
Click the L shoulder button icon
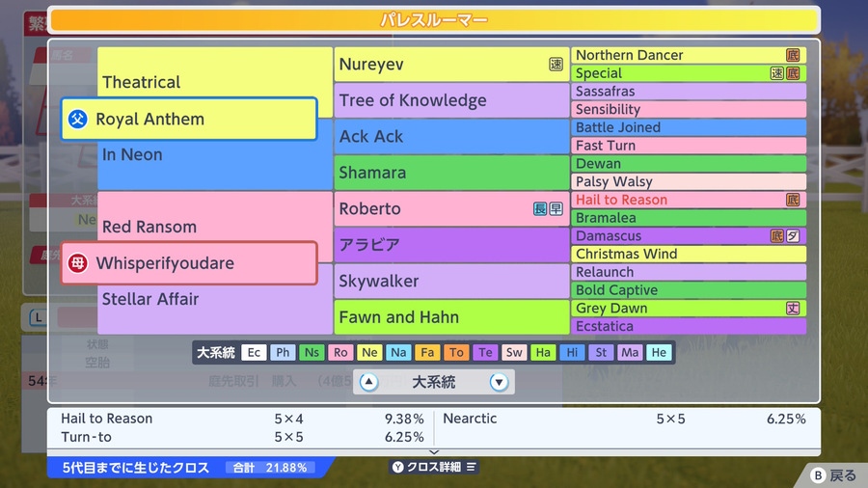(39, 317)
